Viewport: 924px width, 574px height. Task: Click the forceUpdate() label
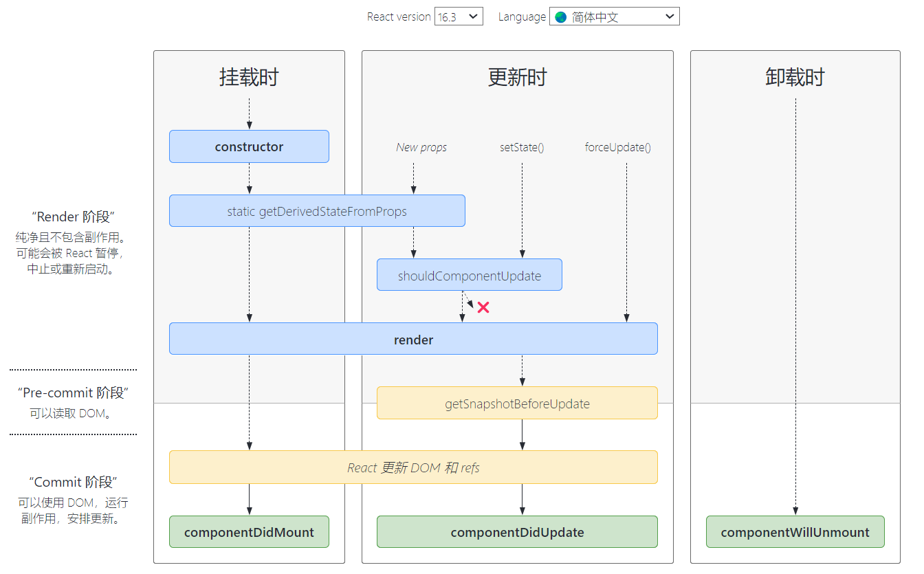(x=618, y=147)
